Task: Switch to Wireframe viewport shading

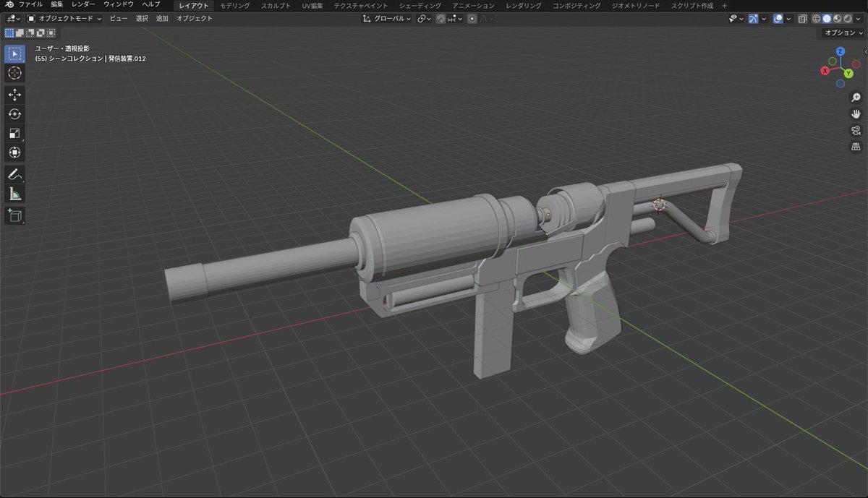Action: 816,19
